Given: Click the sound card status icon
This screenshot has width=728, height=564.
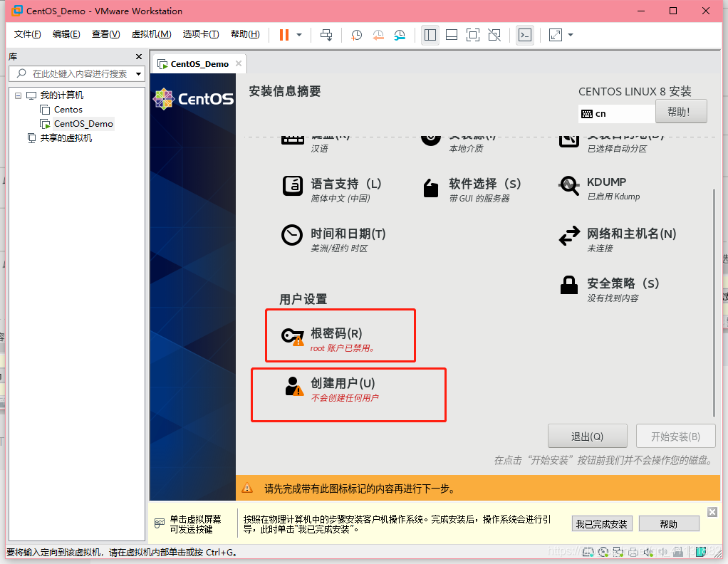Looking at the screenshot, I should pos(648,552).
